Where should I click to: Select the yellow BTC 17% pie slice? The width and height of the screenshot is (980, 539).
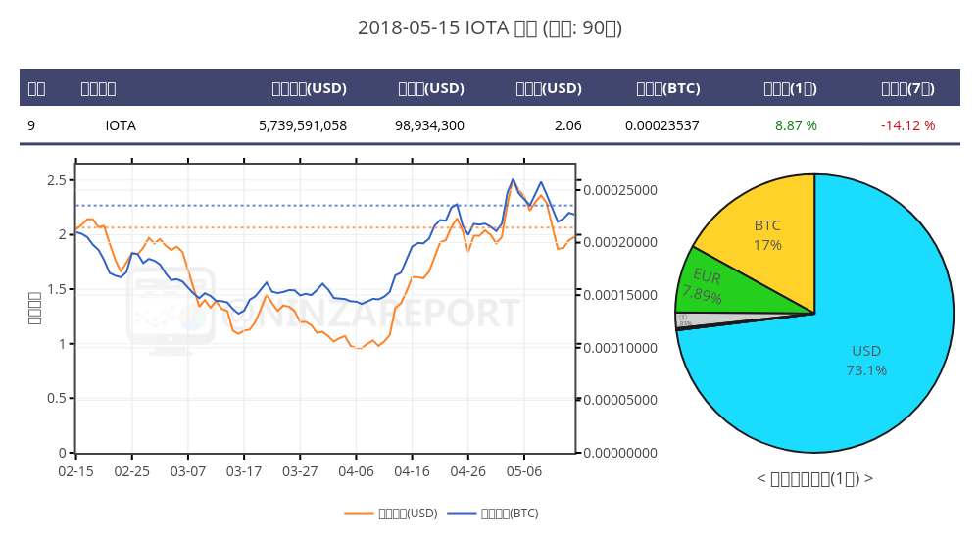767,235
